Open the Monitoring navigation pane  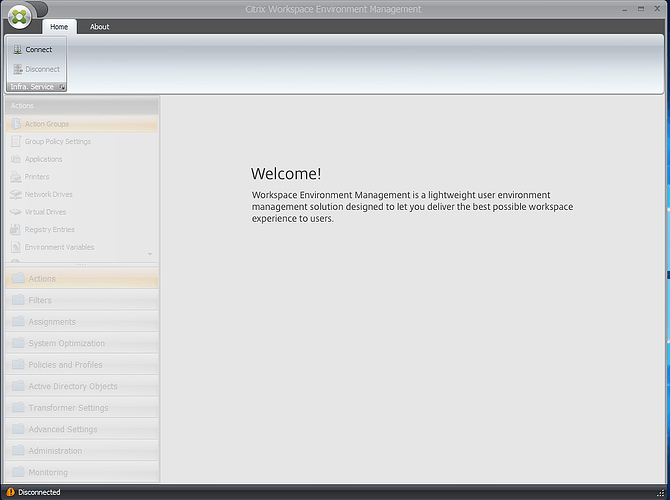tap(80, 472)
